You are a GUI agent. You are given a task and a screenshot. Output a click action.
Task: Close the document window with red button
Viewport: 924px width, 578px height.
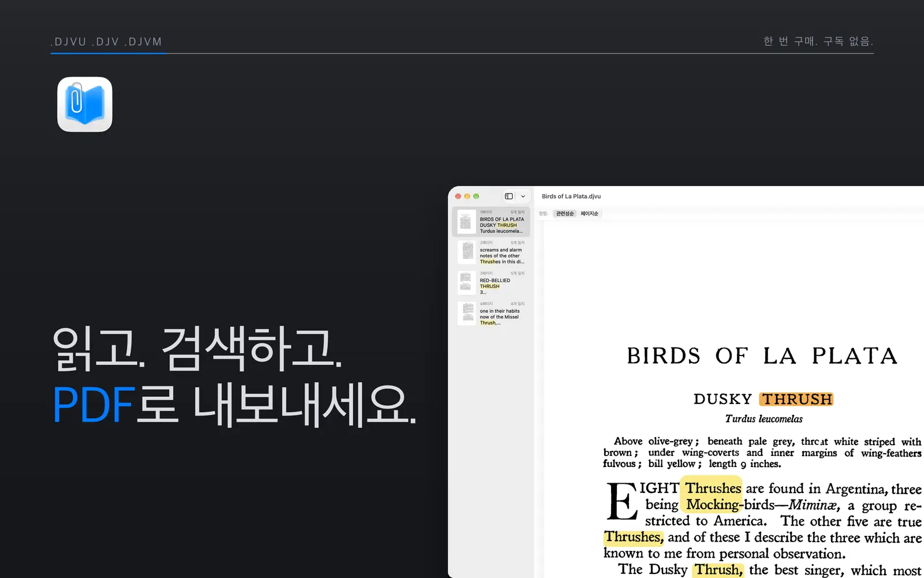458,197
